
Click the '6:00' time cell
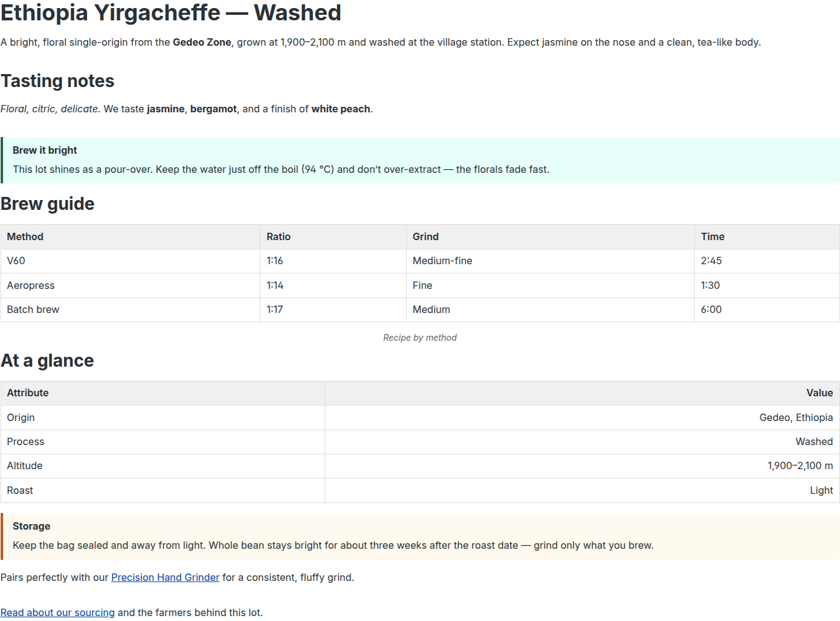(x=767, y=310)
